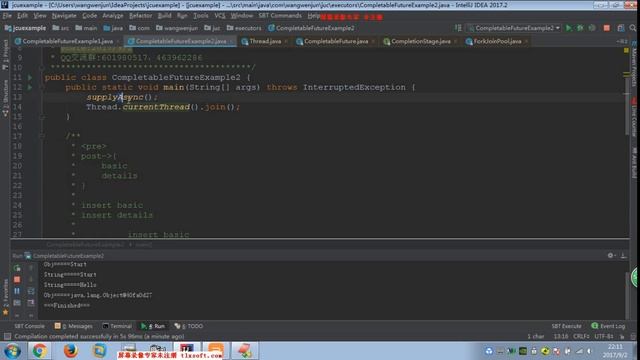The height and width of the screenshot is (360, 640).
Task: Open the File menu
Action: pyautogui.click(x=7, y=16)
